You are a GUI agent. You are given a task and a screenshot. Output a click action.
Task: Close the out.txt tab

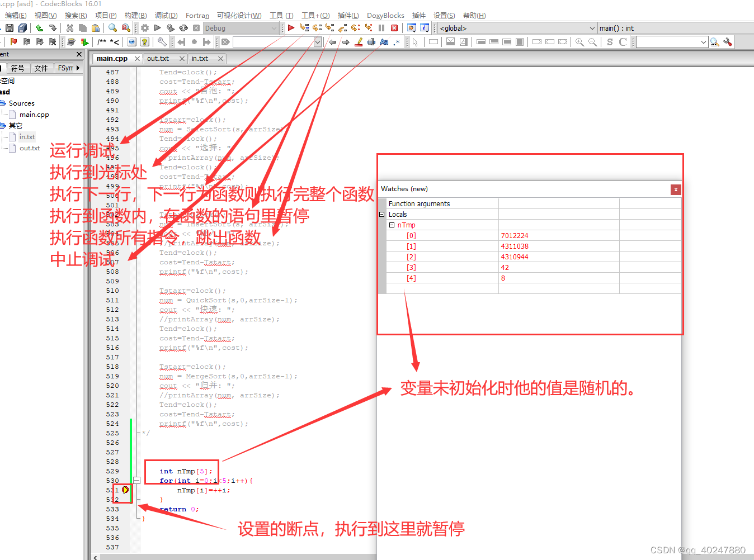pos(182,58)
